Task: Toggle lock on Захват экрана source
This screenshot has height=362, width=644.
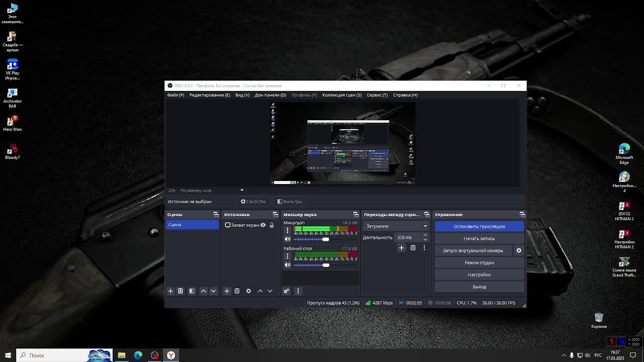Action: pos(272,225)
